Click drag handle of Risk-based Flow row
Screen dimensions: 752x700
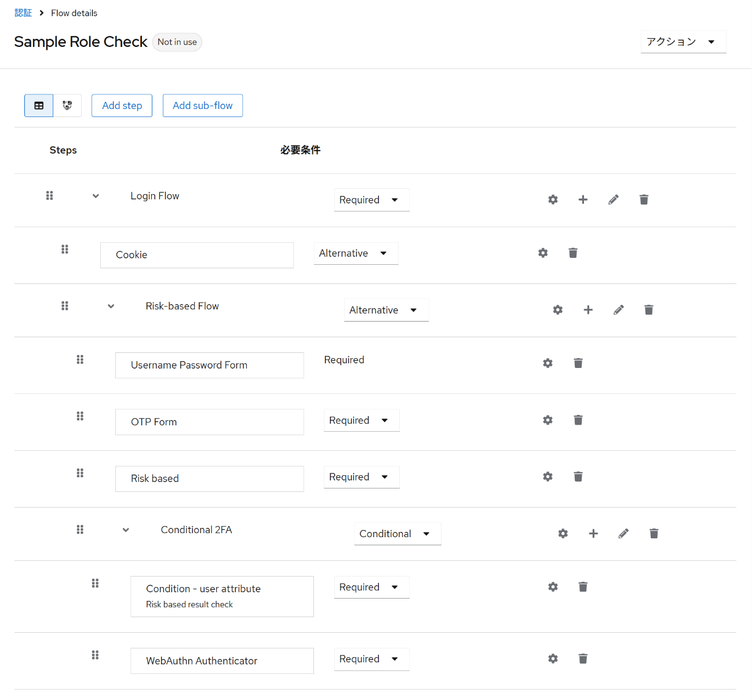pos(65,306)
